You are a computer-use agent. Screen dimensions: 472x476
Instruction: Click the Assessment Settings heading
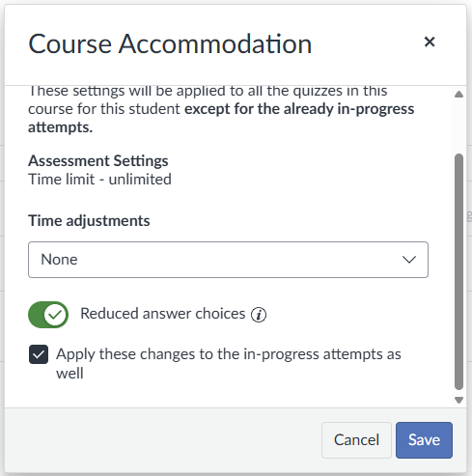point(98,160)
